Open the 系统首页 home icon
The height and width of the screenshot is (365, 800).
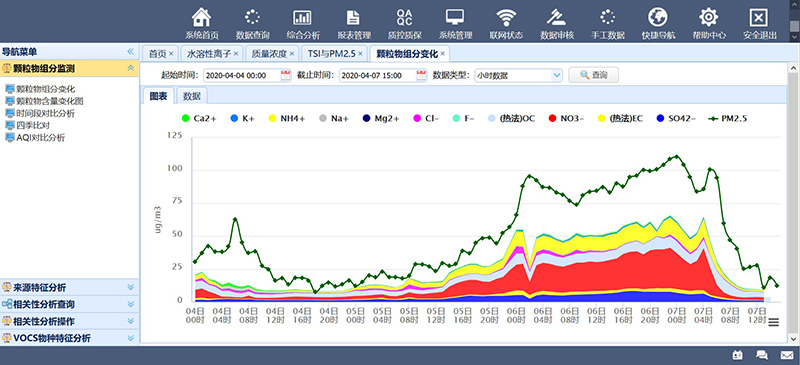202,17
